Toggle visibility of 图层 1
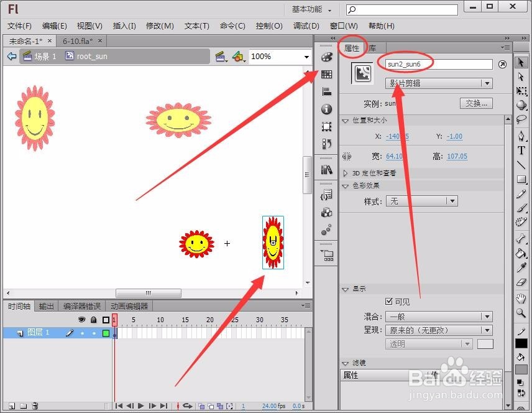Screen dimensions: 532x413 point(83,333)
